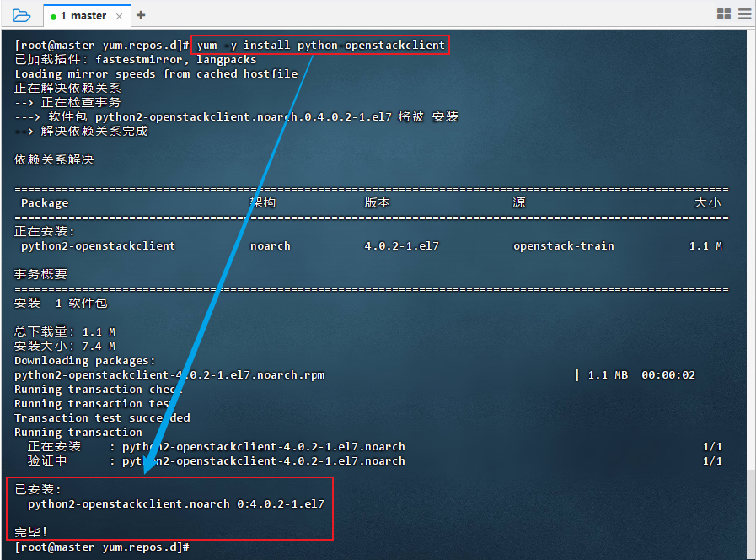756x560 pixels.
Task: Click the version '4.0.2-1.el7' cell
Action: click(402, 246)
